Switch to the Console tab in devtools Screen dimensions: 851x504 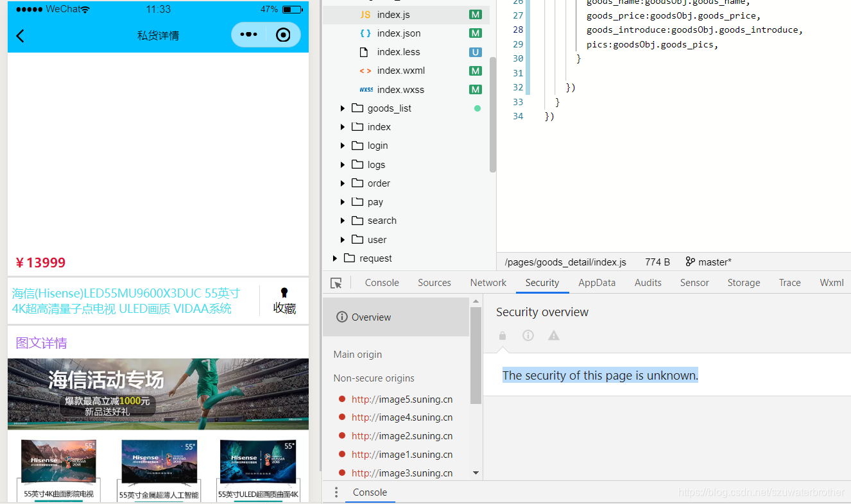click(x=382, y=283)
